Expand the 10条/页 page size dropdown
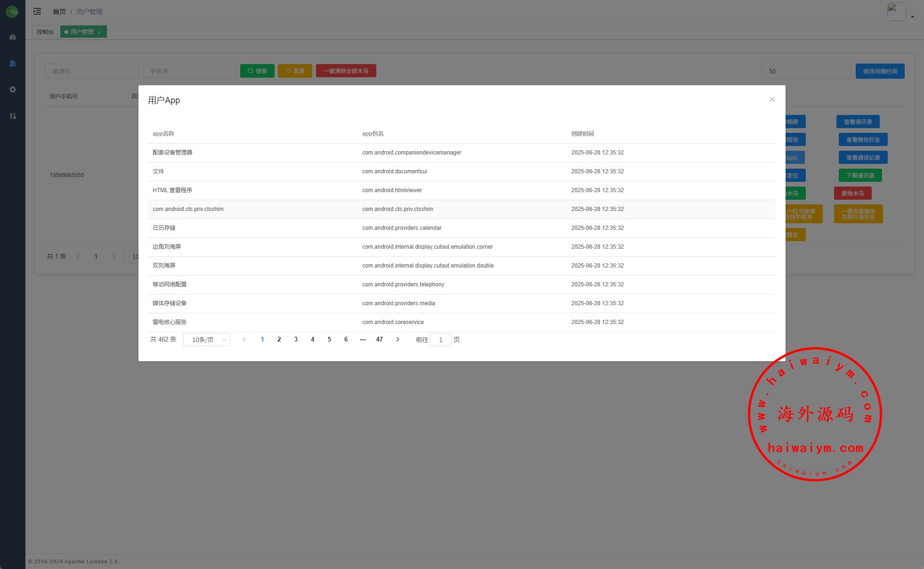The width and height of the screenshot is (924, 569). click(207, 340)
